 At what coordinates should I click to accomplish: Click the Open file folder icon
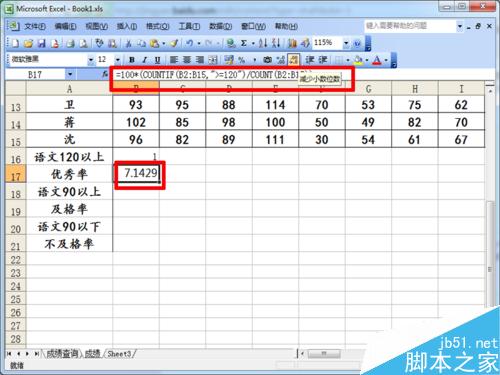click(29, 43)
